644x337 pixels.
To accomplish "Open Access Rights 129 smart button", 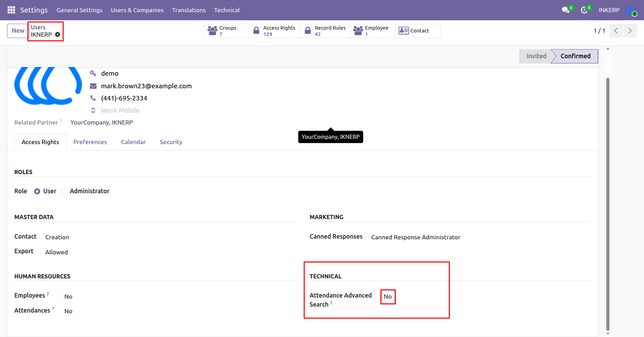I will (x=274, y=31).
